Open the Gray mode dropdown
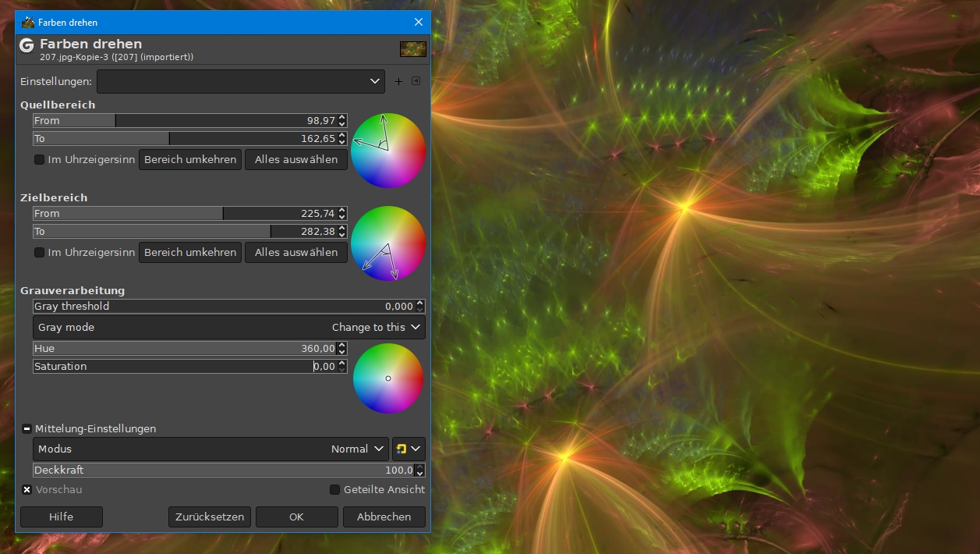 [228, 328]
